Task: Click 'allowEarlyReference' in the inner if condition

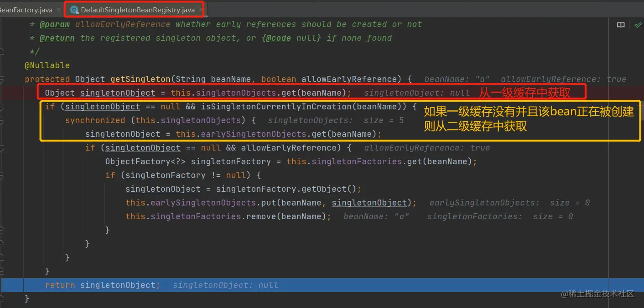Action: 289,148
